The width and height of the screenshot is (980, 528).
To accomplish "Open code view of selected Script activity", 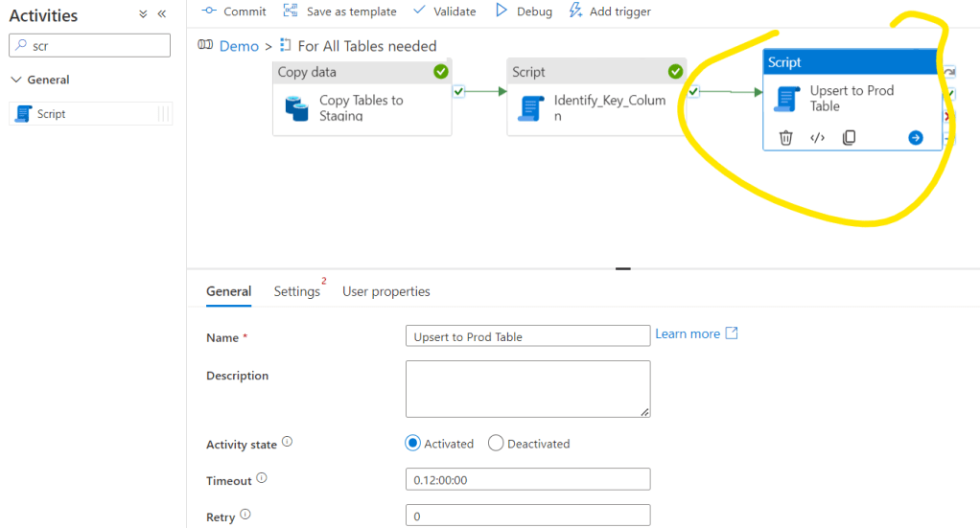I will click(x=817, y=138).
